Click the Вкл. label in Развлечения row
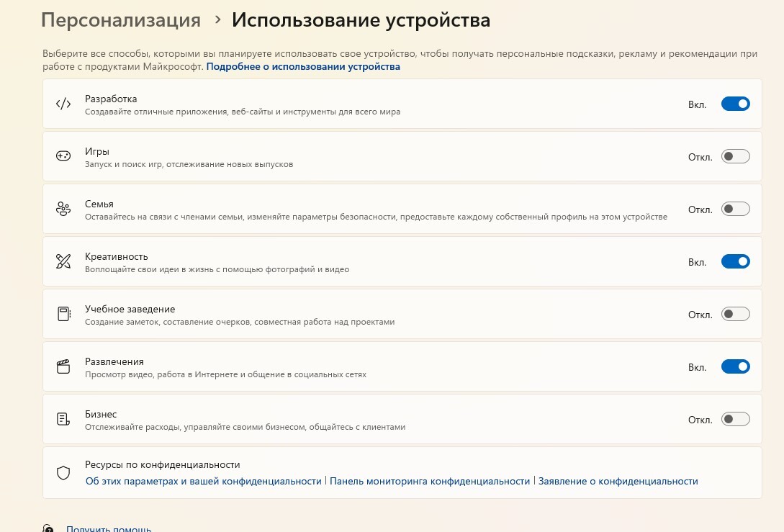The image size is (784, 532). point(697,367)
